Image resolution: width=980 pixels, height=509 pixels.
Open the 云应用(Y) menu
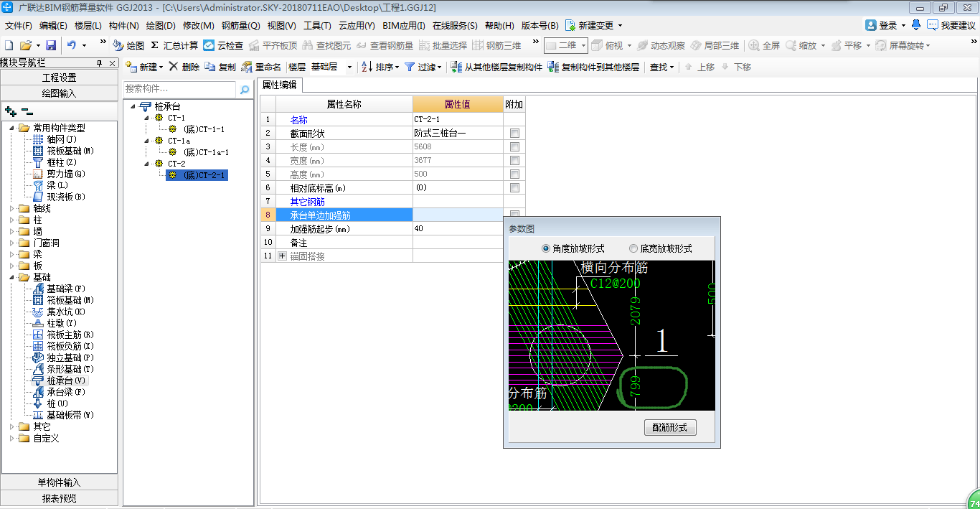click(357, 25)
